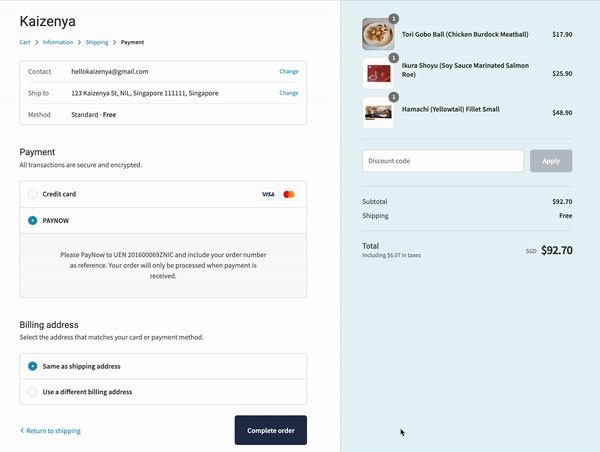
Task: Click Return to shipping link
Action: pyautogui.click(x=51, y=431)
